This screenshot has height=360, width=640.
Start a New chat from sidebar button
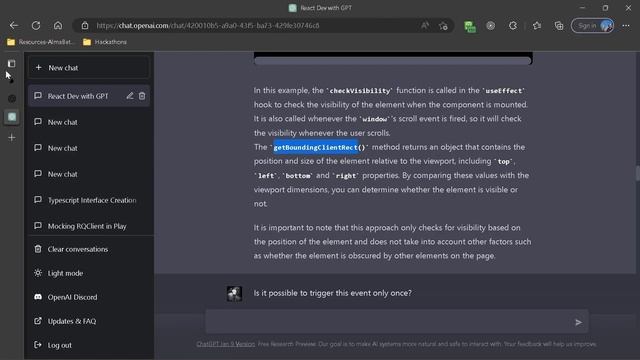pos(89,68)
